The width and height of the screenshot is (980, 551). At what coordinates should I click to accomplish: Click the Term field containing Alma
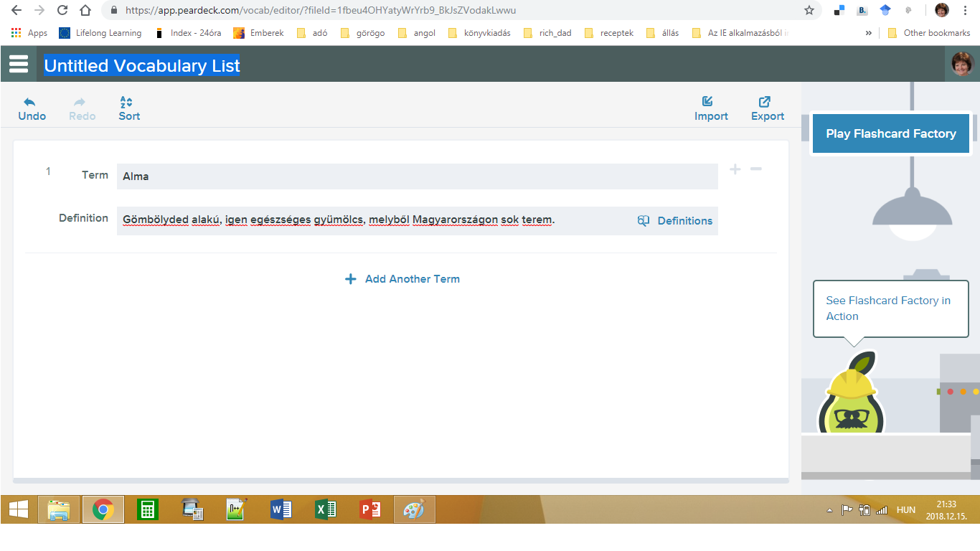416,176
